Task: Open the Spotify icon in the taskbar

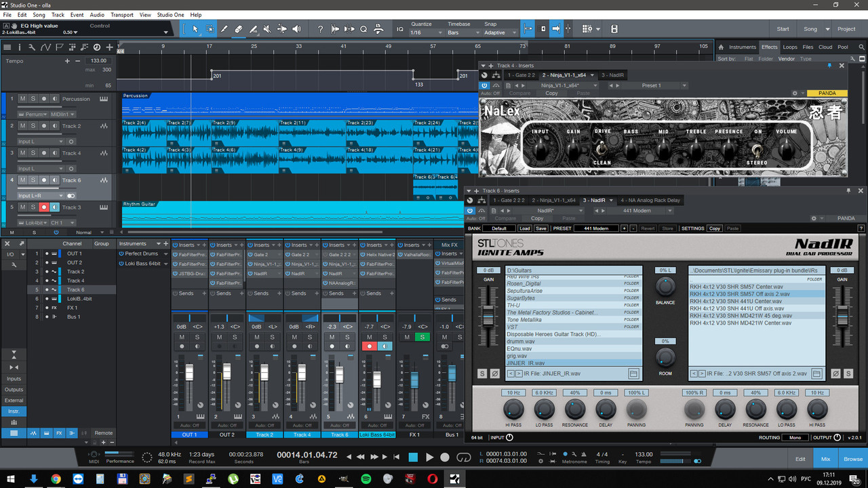Action: 366,479
